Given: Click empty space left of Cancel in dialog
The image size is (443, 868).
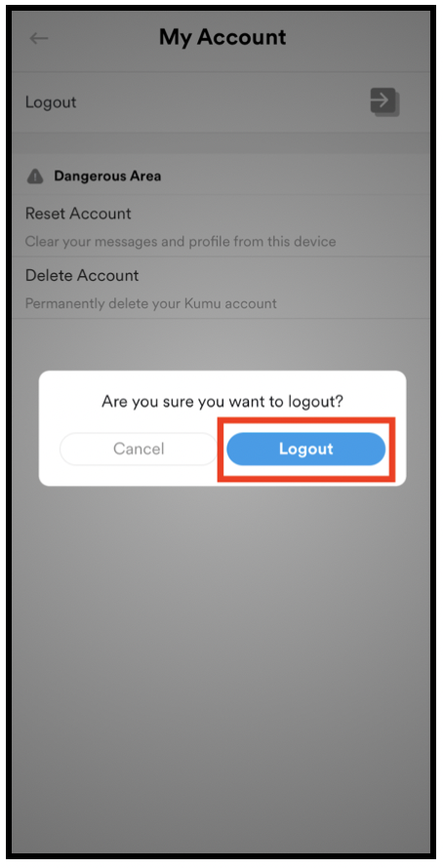Looking at the screenshot, I should [x=49, y=449].
